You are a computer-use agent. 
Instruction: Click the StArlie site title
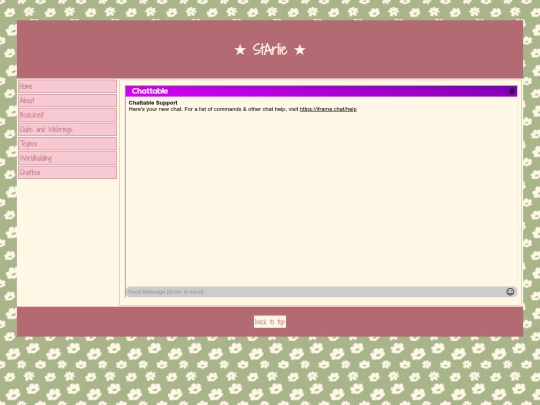pyautogui.click(x=270, y=50)
